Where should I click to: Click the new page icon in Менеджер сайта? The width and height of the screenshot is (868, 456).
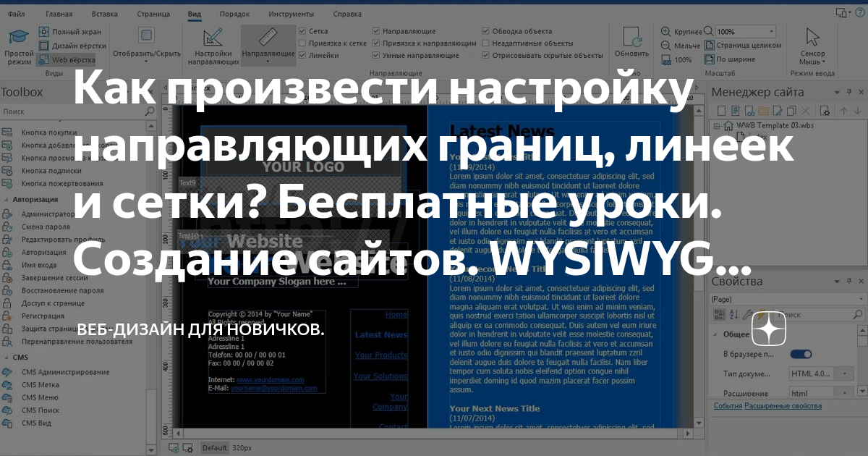[720, 110]
